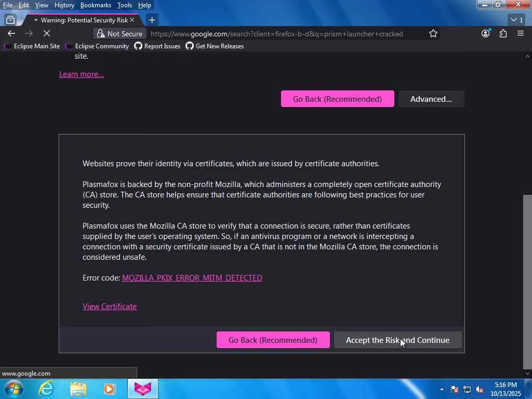Click the lower Go Back (Recommended) button

click(273, 340)
